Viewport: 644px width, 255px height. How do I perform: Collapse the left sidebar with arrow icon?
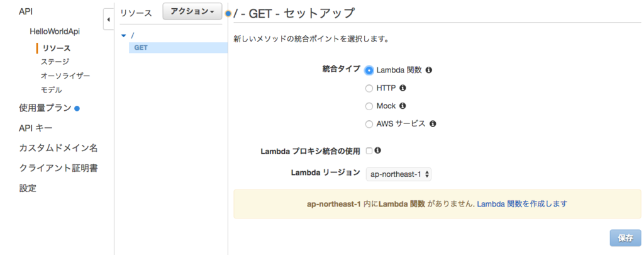(108, 20)
